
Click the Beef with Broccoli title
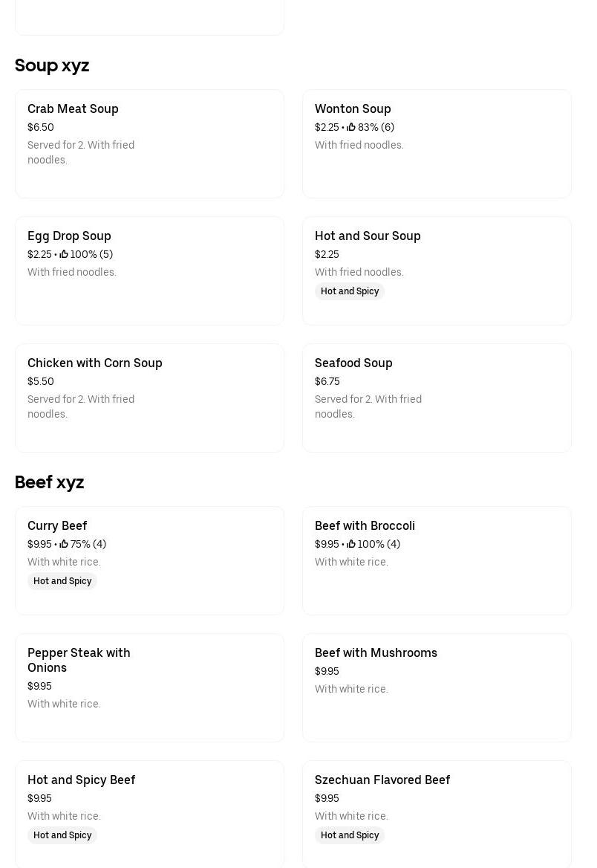pyautogui.click(x=365, y=525)
